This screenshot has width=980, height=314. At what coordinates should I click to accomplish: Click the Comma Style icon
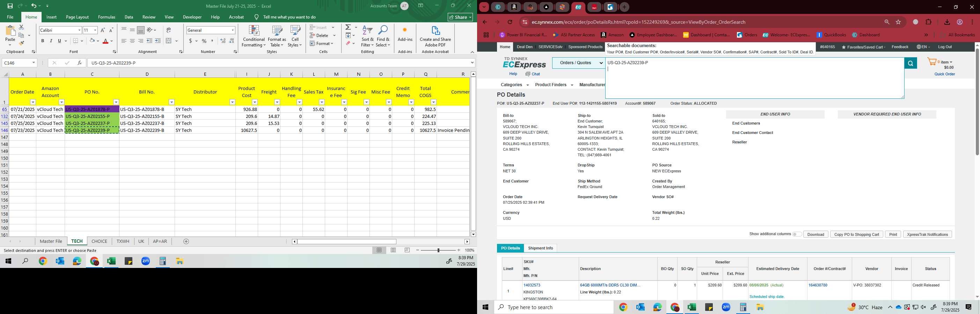click(x=212, y=41)
